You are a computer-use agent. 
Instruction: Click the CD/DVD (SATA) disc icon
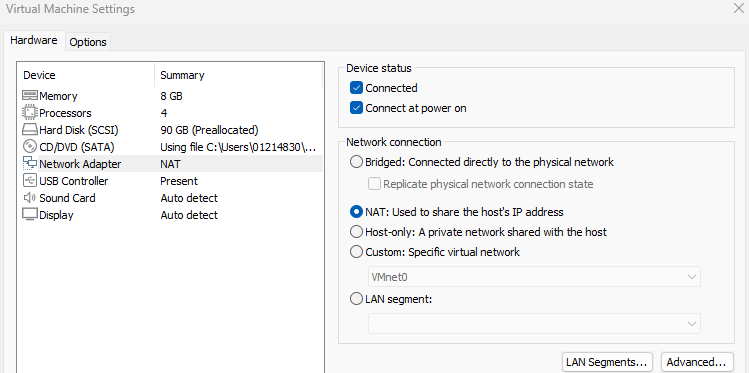coord(30,146)
